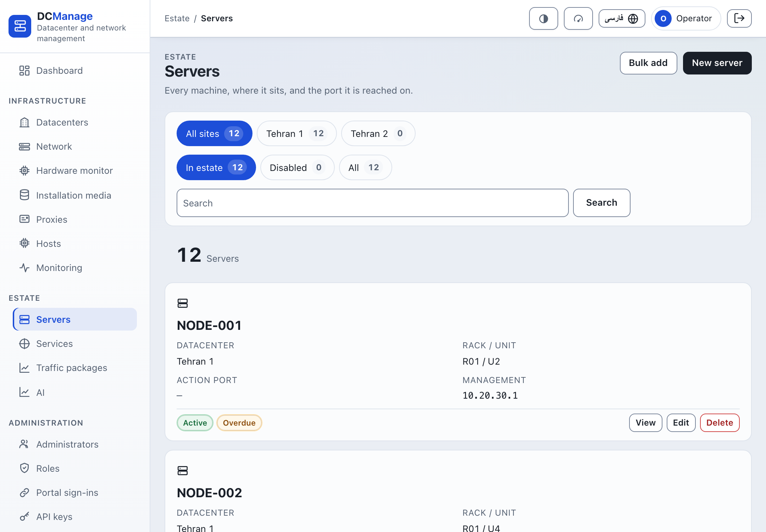Open Traffic packages page
Image resolution: width=766 pixels, height=532 pixels.
tap(75, 368)
